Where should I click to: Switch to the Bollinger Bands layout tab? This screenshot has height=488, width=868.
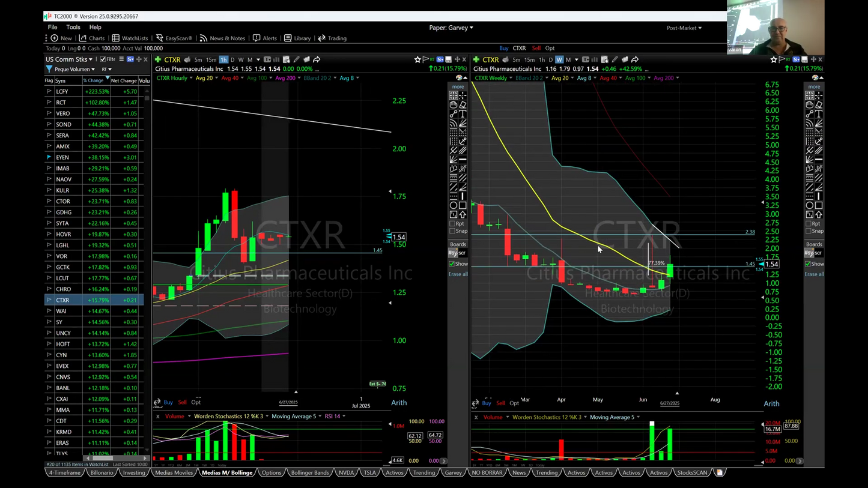309,473
